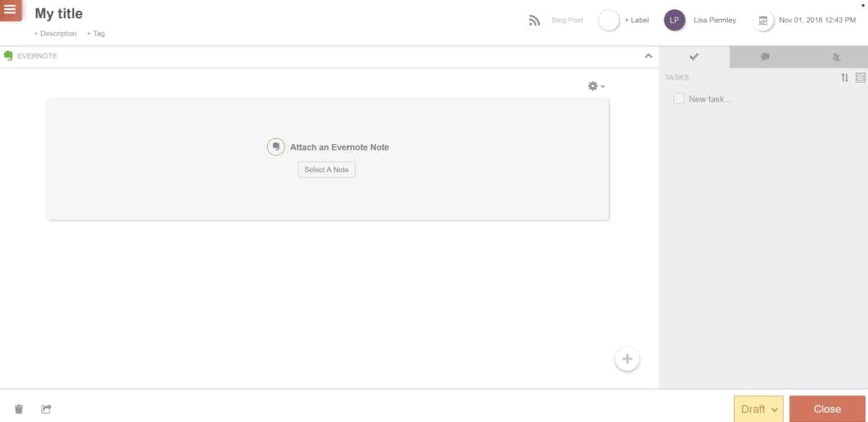
Task: Click the Blog Post RSS icon
Action: click(534, 20)
